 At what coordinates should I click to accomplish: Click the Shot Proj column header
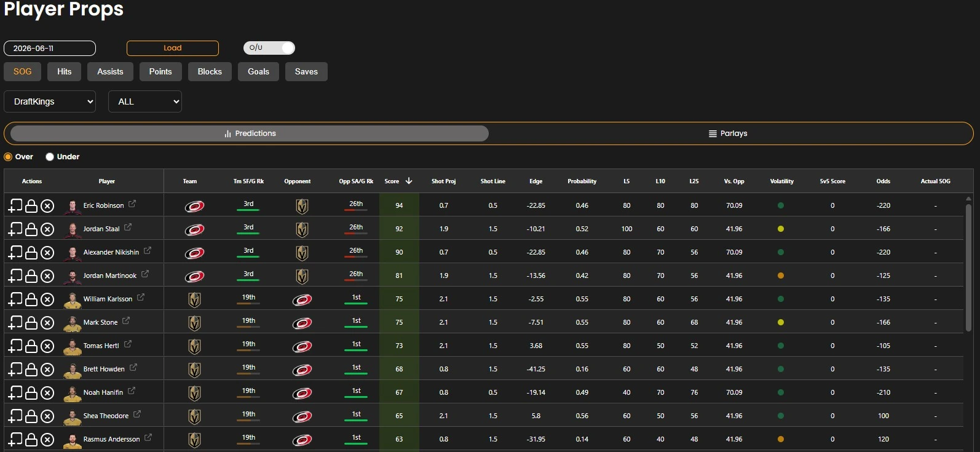point(443,181)
